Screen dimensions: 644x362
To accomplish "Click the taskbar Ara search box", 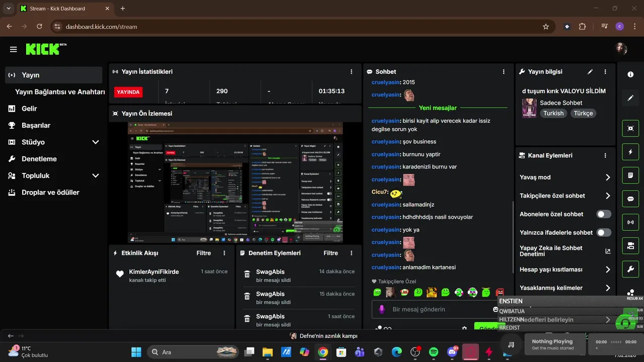I will (x=193, y=352).
